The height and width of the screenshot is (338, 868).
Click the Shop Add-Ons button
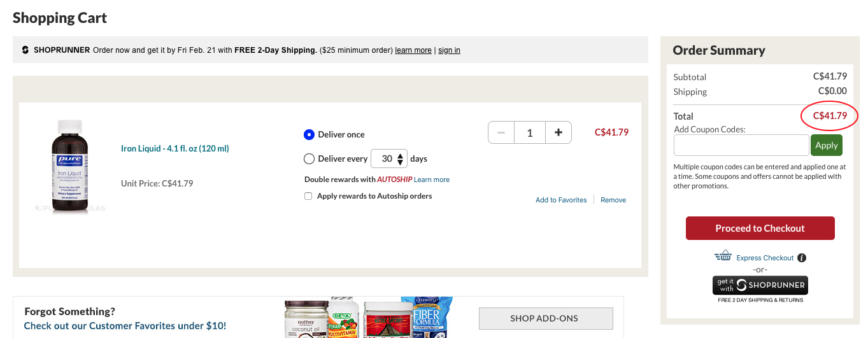(x=546, y=318)
